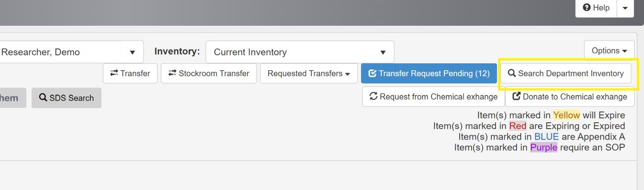Click the Request from Chemical exchange refresh icon
This screenshot has height=190, width=644.
click(374, 96)
